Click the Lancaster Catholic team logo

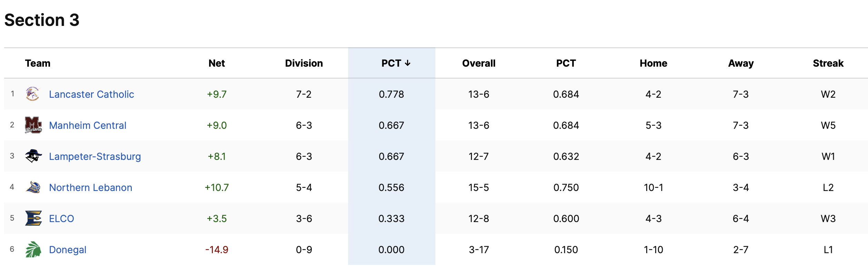pos(33,94)
